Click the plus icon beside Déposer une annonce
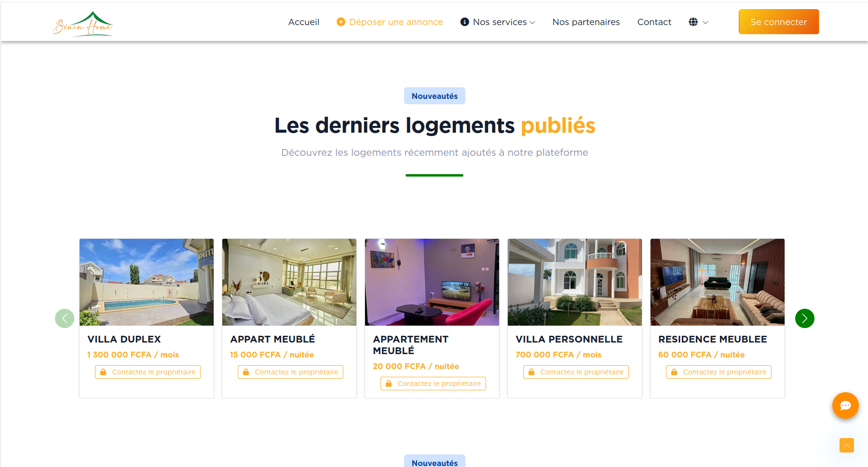 (341, 22)
